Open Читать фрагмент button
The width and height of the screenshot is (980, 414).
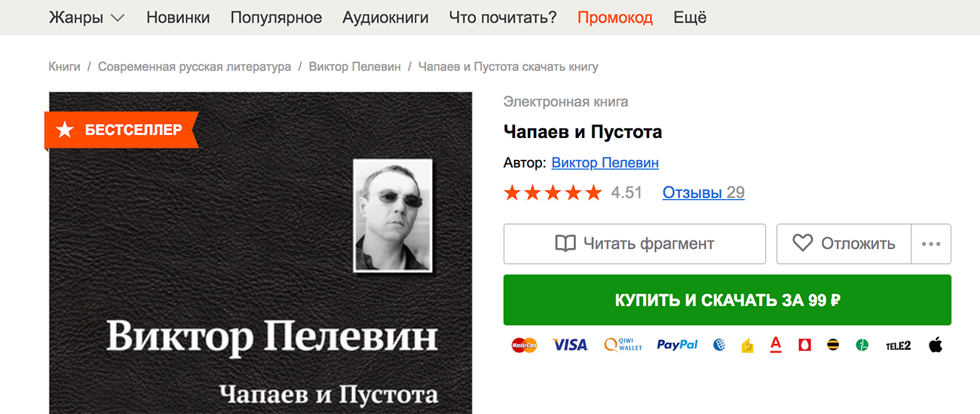click(635, 244)
